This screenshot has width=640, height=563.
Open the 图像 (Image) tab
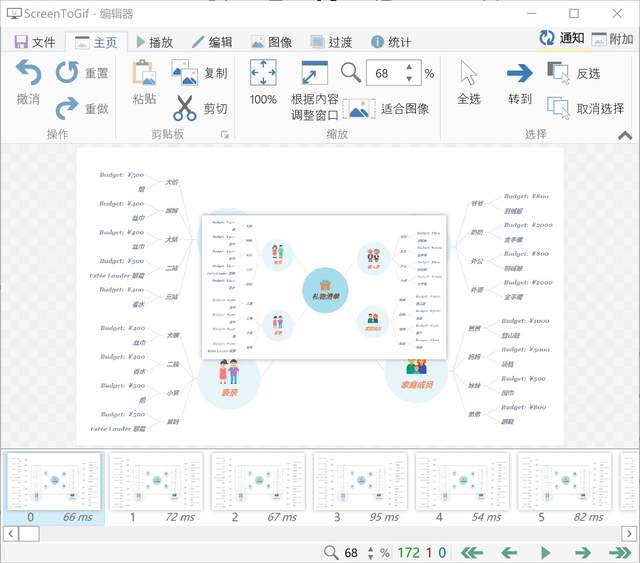click(271, 42)
